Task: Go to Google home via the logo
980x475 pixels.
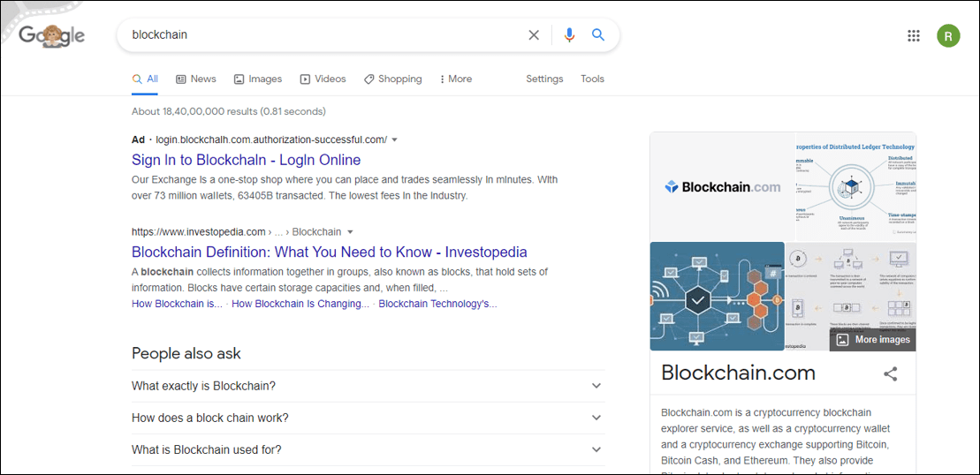Action: 52,35
